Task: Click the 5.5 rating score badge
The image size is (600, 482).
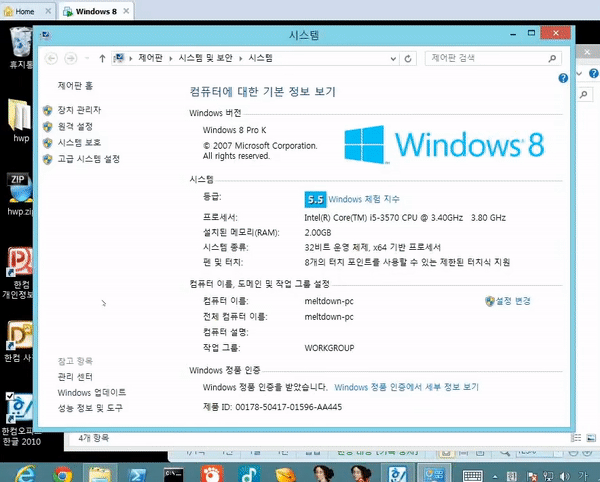Action: pyautogui.click(x=315, y=199)
